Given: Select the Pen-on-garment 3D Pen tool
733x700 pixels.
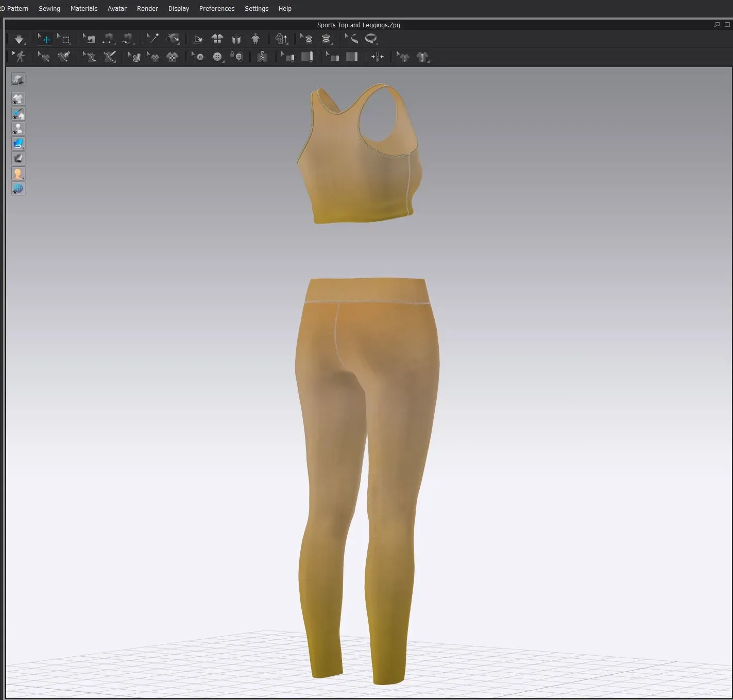Looking at the screenshot, I should pos(64,57).
